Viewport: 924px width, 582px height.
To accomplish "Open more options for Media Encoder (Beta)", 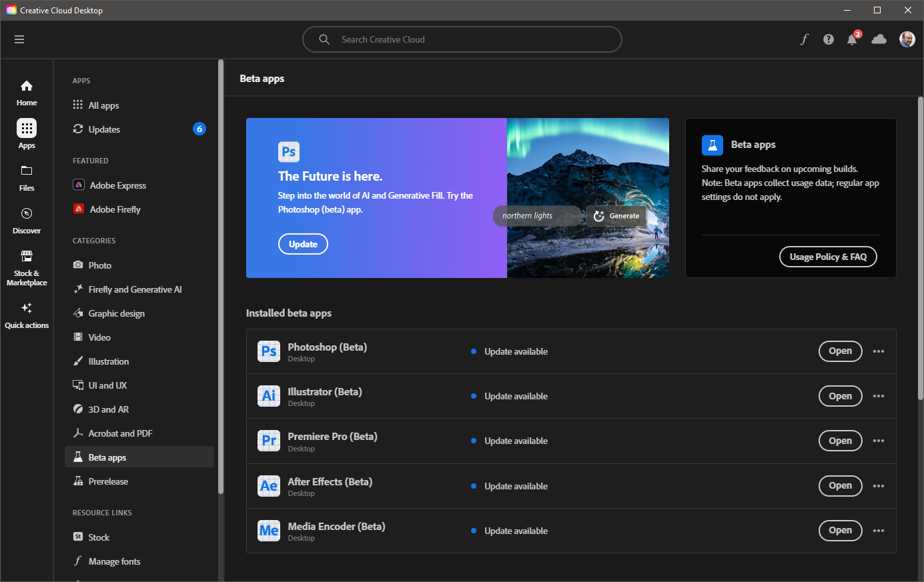I will (x=879, y=530).
